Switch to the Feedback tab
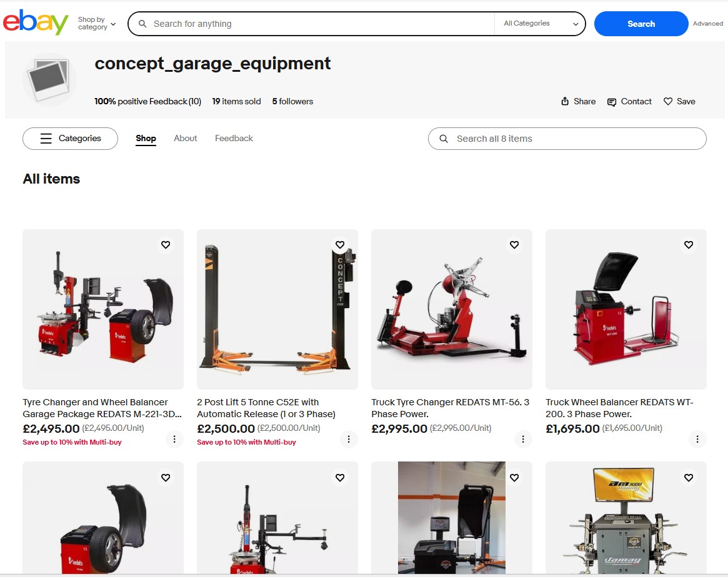The image size is (728, 577). pyautogui.click(x=234, y=139)
